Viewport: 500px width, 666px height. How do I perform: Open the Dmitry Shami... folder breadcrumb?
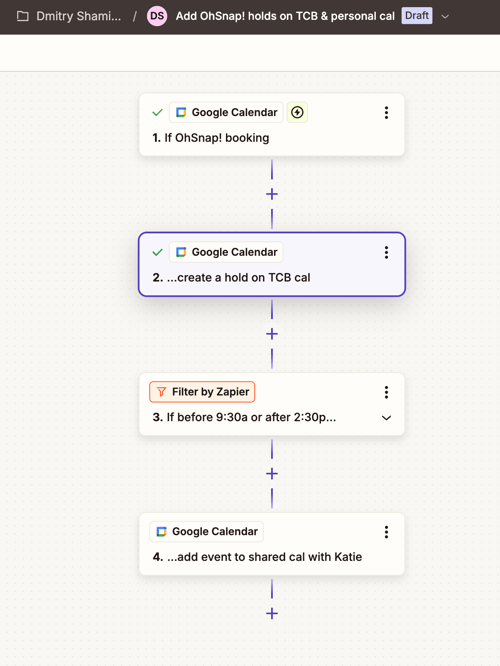pos(79,16)
